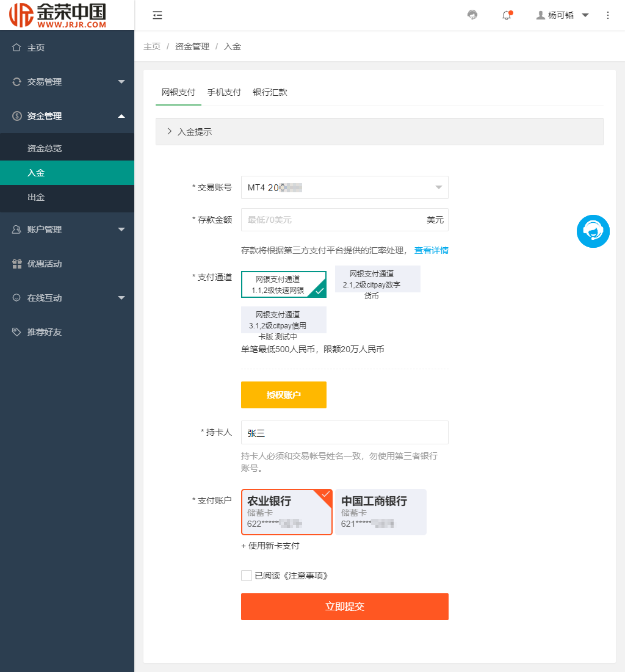The image size is (625, 672).
Task: Expand the 交易管理 sidebar arrow
Action: [121, 81]
